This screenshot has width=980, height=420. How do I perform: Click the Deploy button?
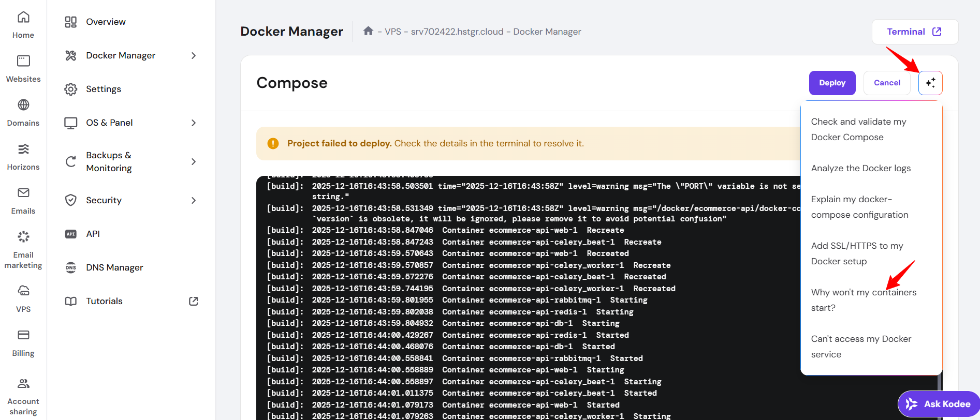pos(832,83)
